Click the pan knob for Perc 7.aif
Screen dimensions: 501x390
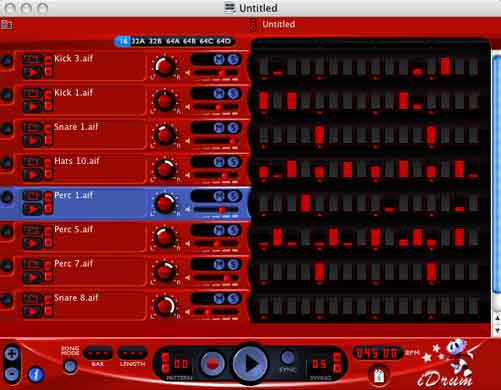tap(164, 272)
